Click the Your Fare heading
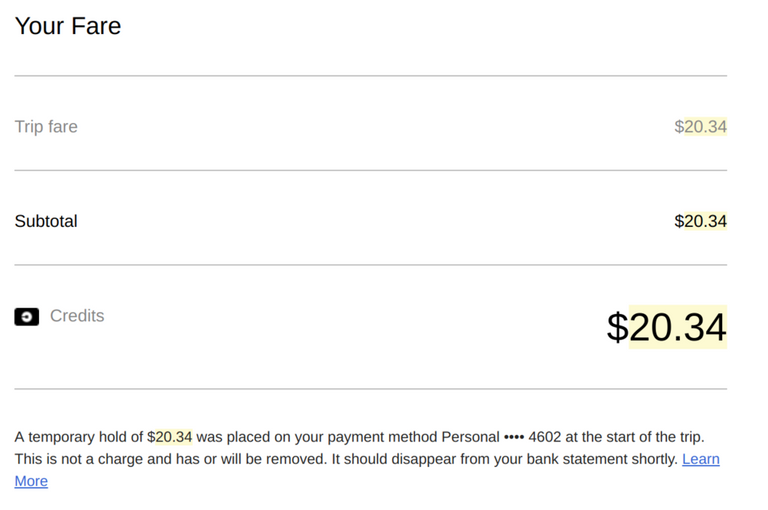This screenshot has height=510, width=768. pos(68,26)
